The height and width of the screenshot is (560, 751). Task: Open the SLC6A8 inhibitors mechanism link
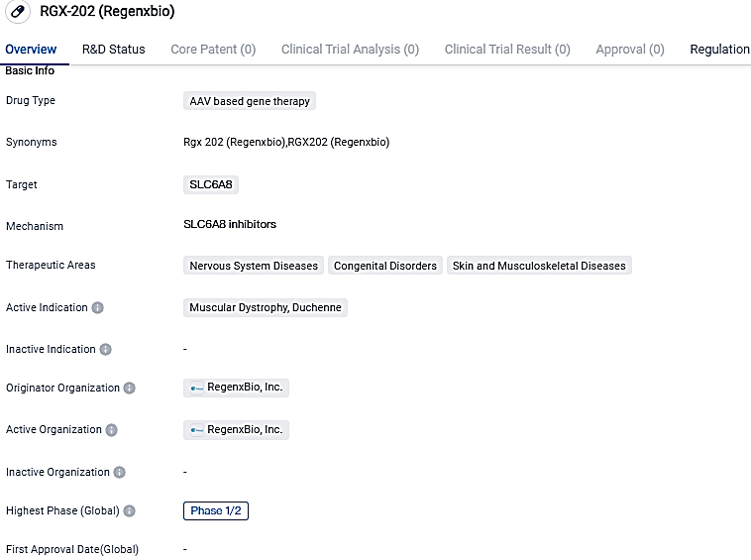coord(230,225)
